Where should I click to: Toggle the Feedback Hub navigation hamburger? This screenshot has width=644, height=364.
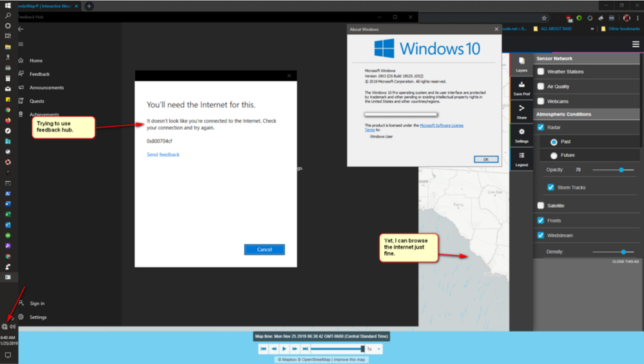point(21,44)
